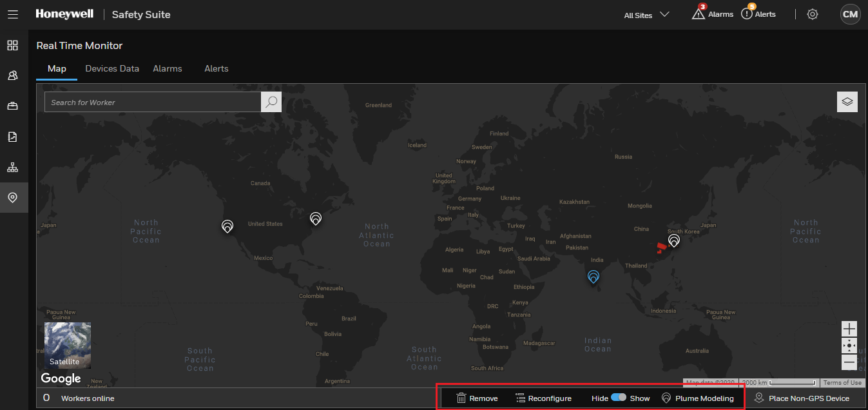Toggle the Hide/Show switch

(619, 398)
